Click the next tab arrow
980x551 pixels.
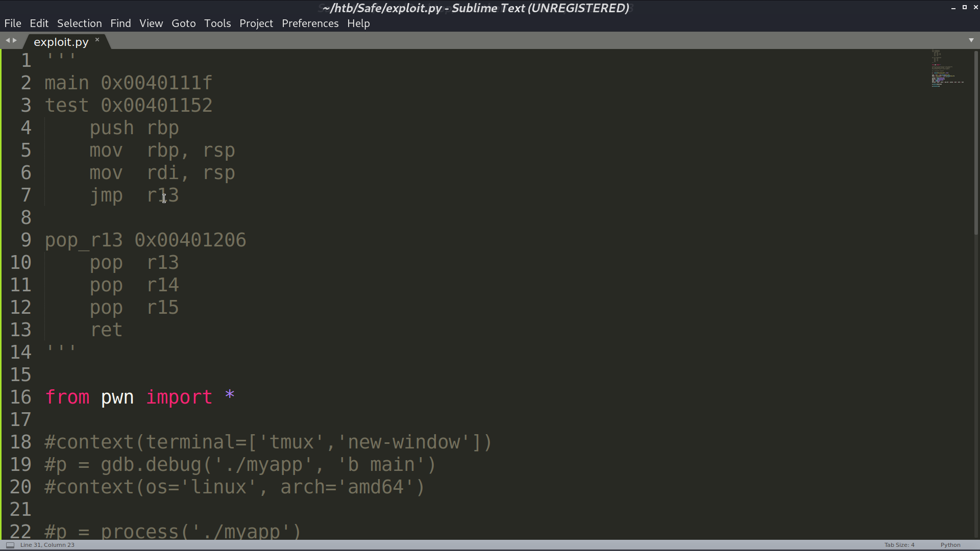(15, 40)
